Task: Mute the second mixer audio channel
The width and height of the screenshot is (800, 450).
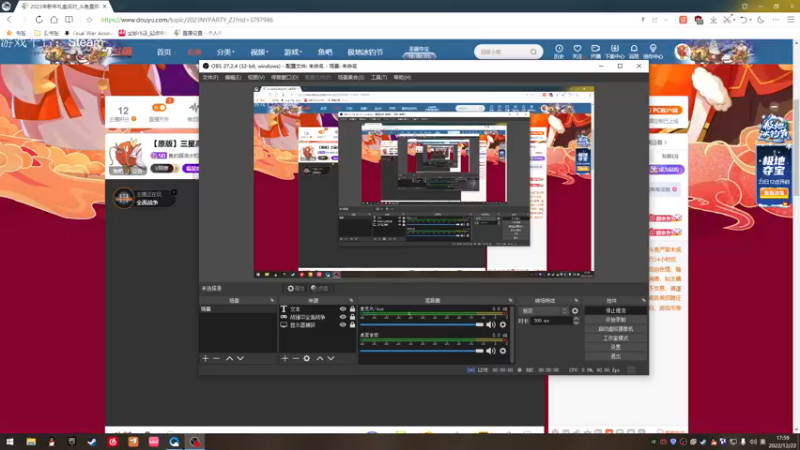Action: 491,351
